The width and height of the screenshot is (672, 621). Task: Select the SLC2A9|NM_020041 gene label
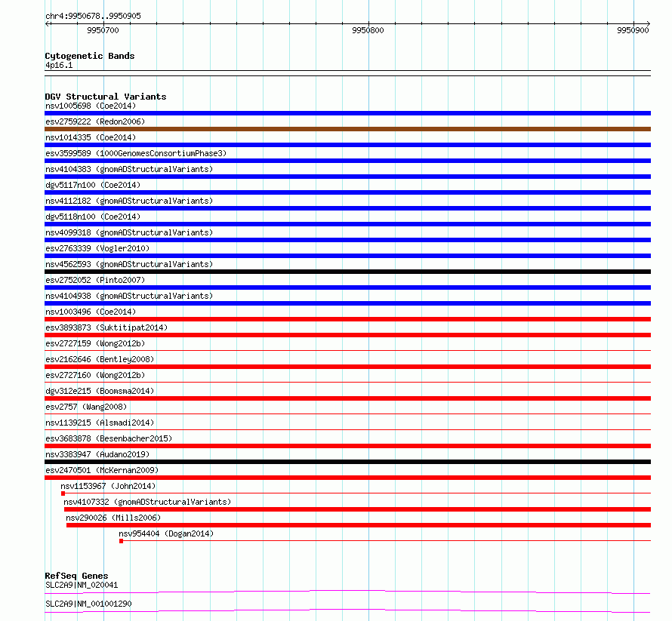pyautogui.click(x=82, y=585)
